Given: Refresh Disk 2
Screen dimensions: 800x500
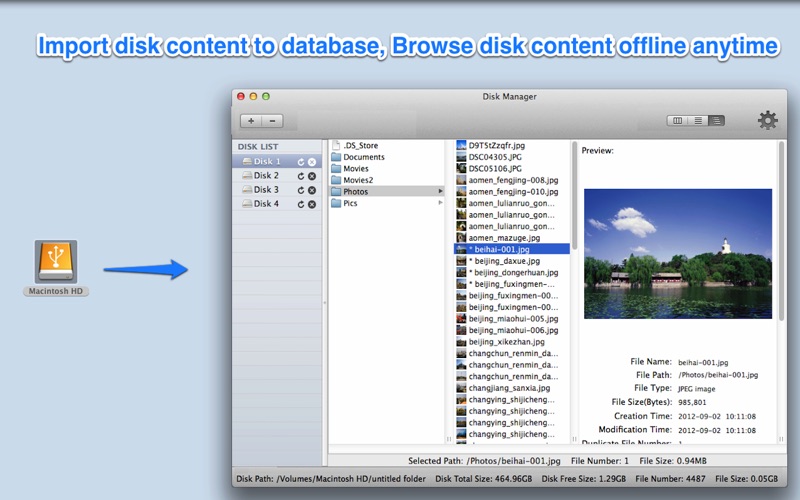Looking at the screenshot, I should pos(301,176).
